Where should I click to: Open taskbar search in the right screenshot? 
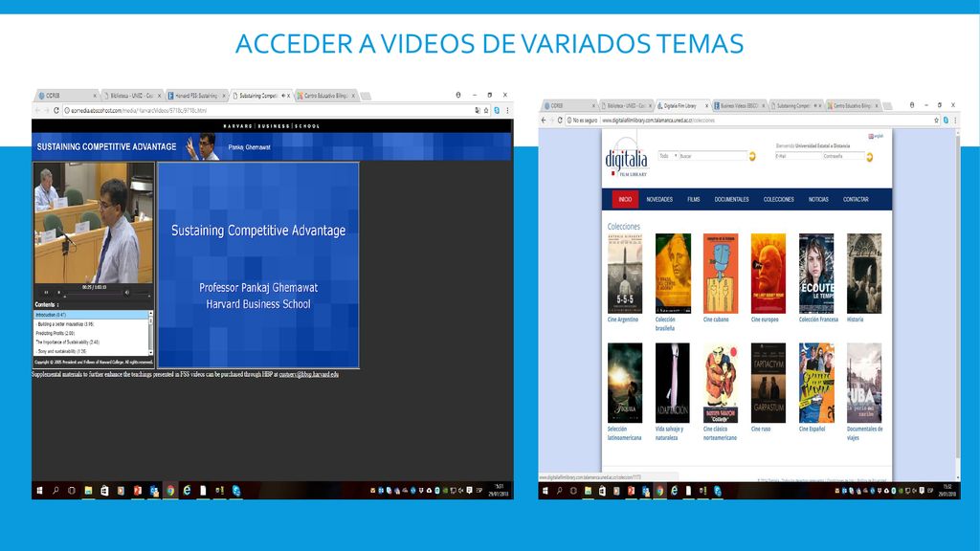click(x=559, y=491)
